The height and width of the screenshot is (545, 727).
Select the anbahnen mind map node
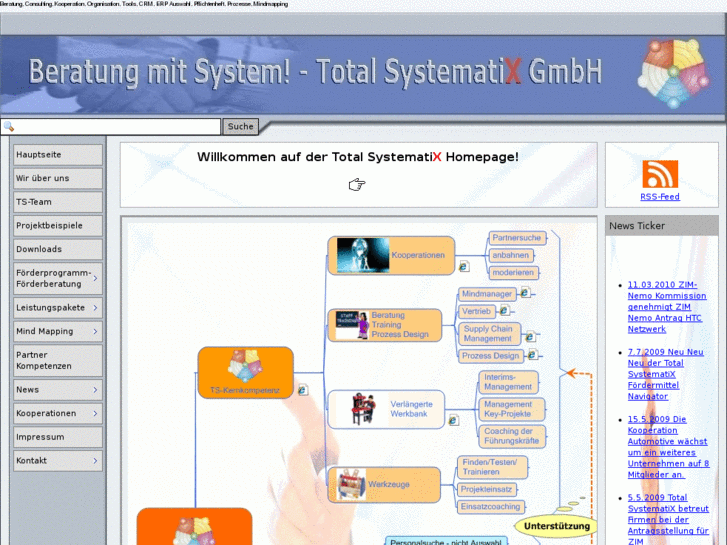511,255
